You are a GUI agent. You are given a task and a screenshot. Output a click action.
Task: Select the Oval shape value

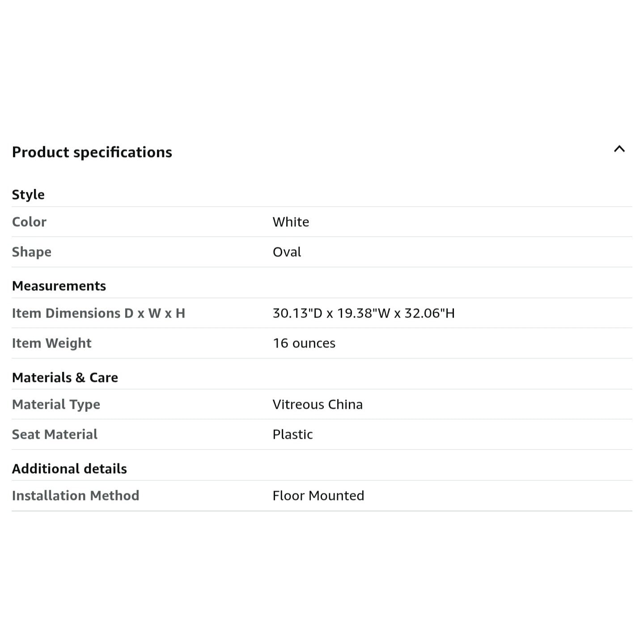[x=287, y=252]
